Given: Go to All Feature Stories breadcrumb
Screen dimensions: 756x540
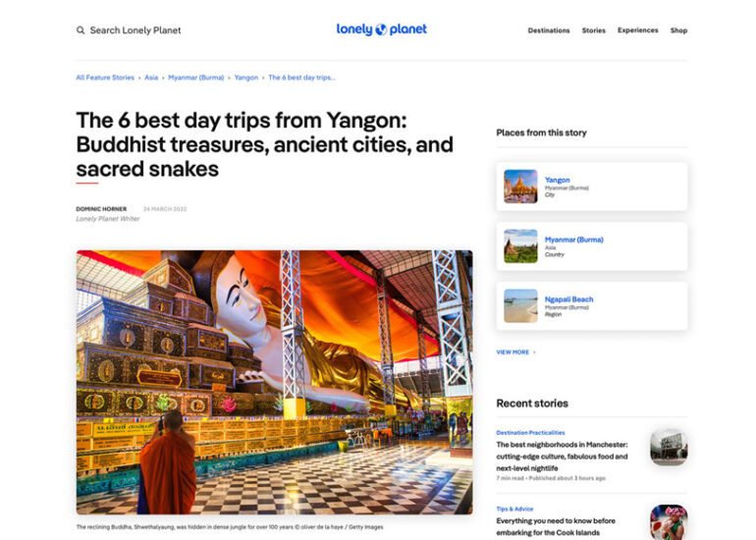Looking at the screenshot, I should pyautogui.click(x=105, y=78).
